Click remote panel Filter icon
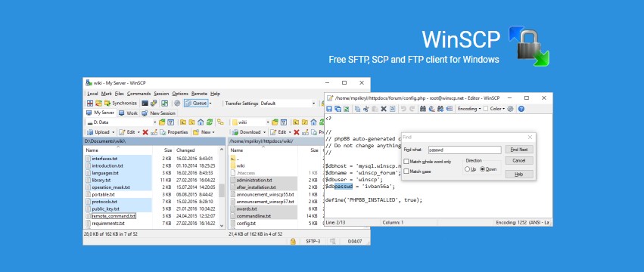The width and height of the screenshot is (644, 272). [x=284, y=122]
